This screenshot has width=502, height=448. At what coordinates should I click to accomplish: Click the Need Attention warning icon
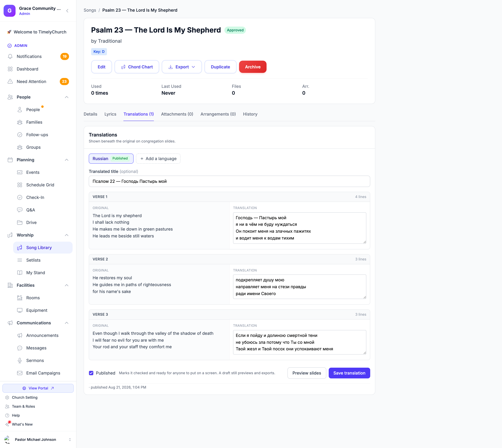(10, 82)
